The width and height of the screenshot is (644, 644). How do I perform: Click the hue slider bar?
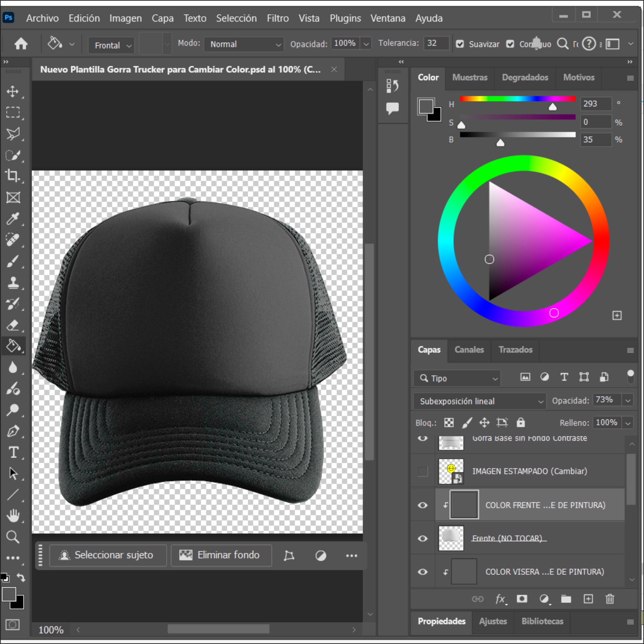pyautogui.click(x=517, y=99)
